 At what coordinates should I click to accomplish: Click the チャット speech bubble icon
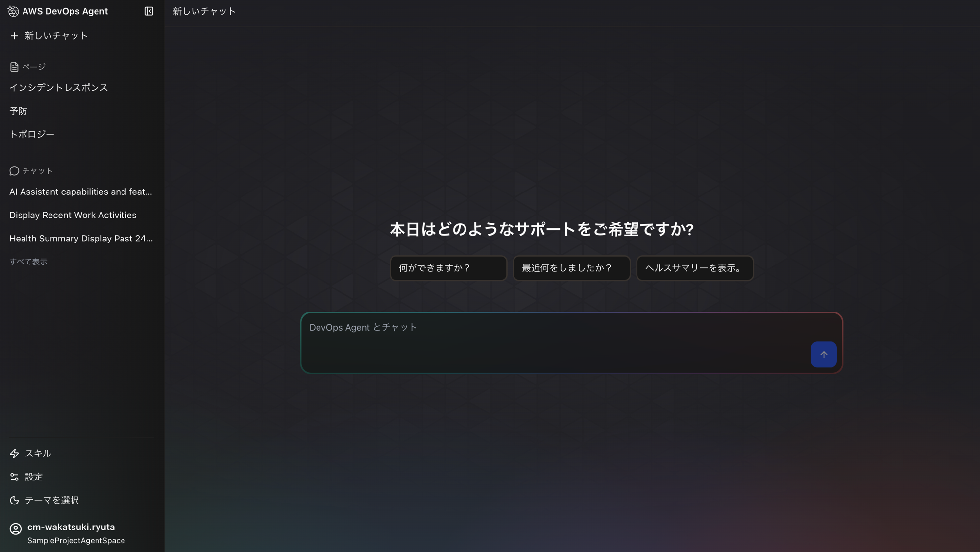coord(14,171)
